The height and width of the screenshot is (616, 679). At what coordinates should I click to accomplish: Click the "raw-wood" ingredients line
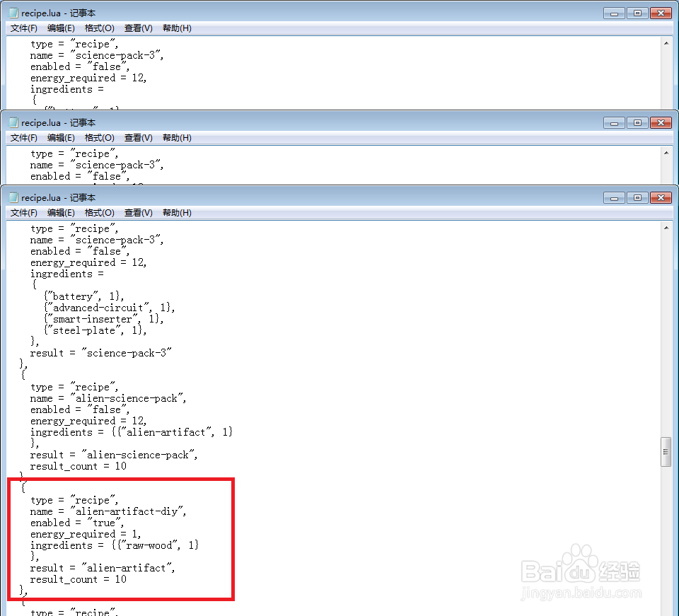coord(115,545)
